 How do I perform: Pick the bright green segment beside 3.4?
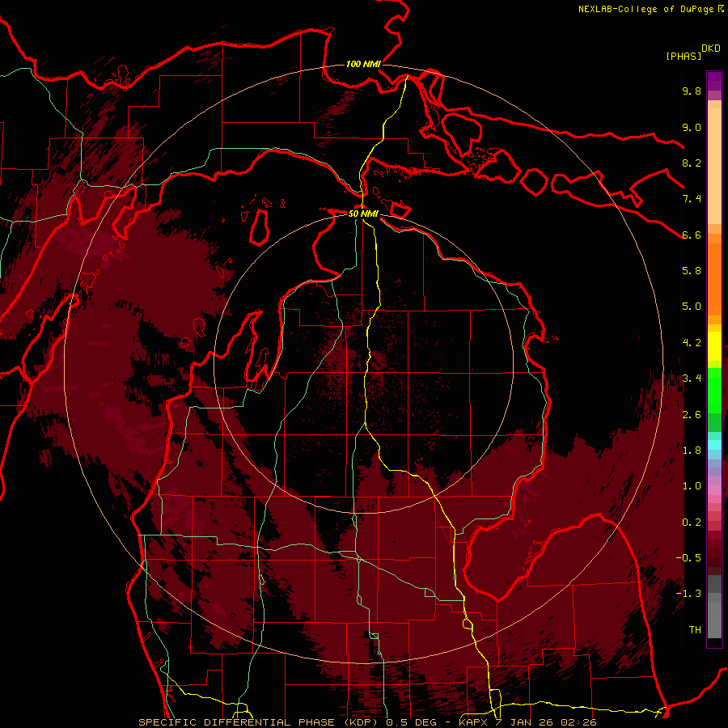[714, 390]
